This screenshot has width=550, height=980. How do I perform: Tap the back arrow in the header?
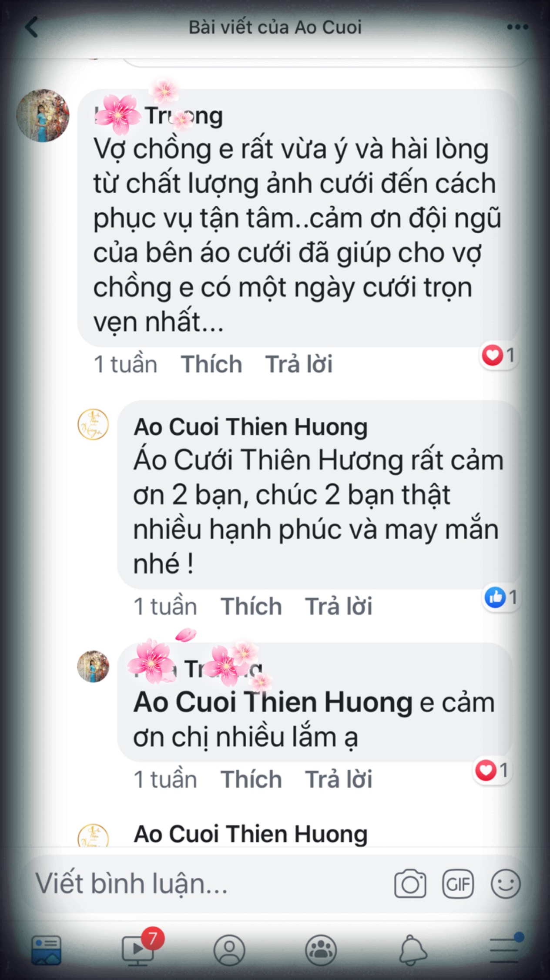click(x=32, y=27)
